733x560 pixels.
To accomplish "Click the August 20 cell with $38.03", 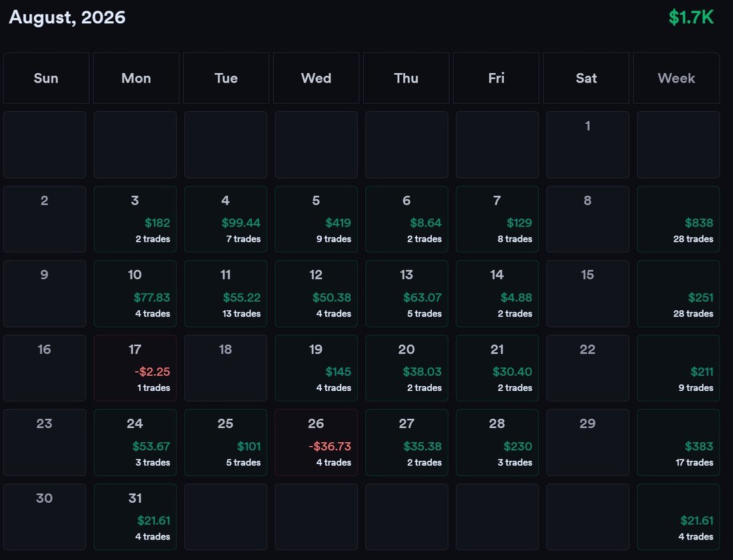I will pos(406,368).
